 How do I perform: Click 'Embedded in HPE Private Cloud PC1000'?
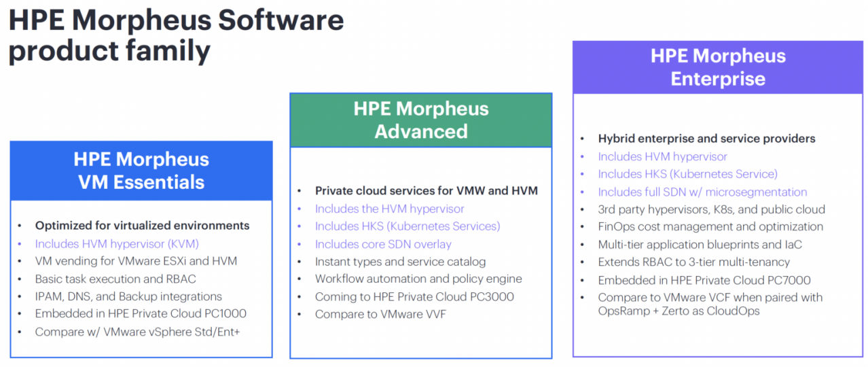point(141,314)
